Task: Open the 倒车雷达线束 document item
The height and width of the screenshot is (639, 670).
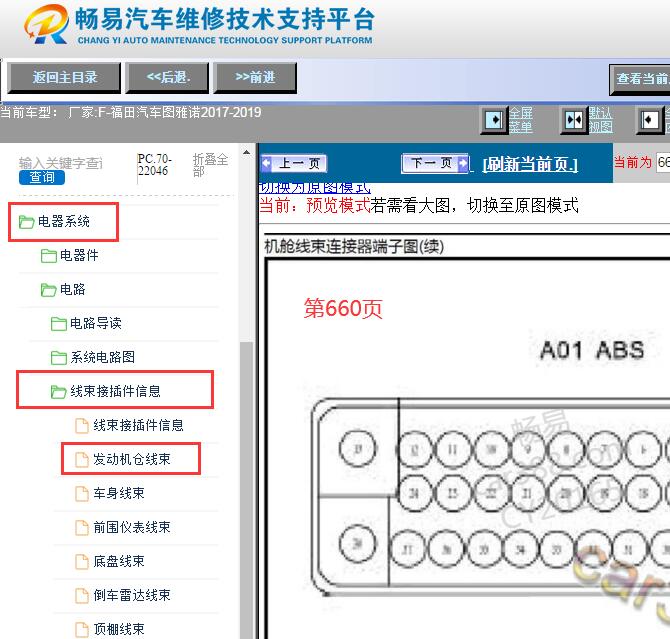Action: [132, 595]
